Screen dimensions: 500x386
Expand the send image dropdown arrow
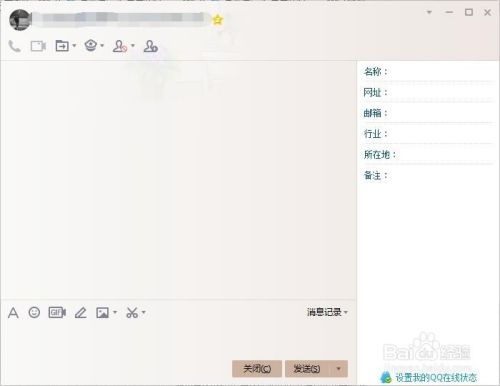115,312
